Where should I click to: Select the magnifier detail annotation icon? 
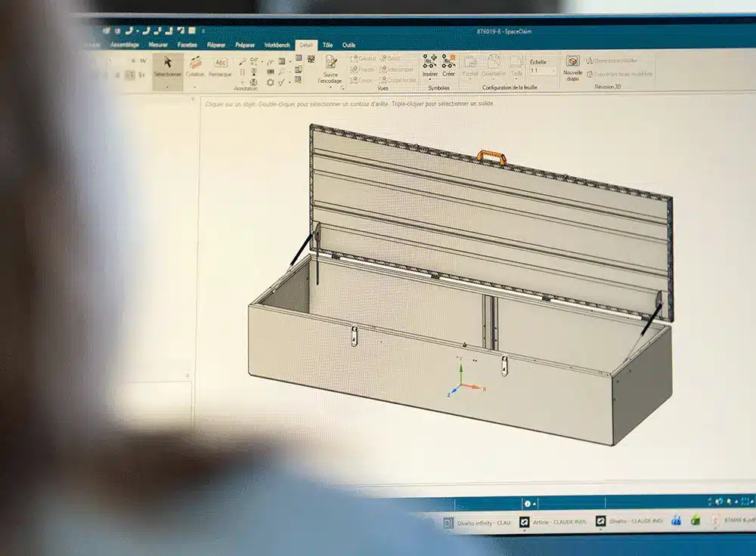tap(281, 72)
